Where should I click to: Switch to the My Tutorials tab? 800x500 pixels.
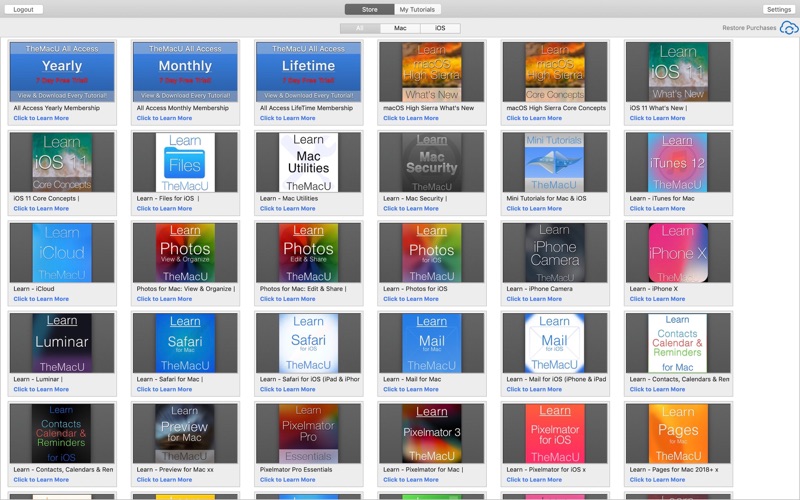click(x=417, y=9)
